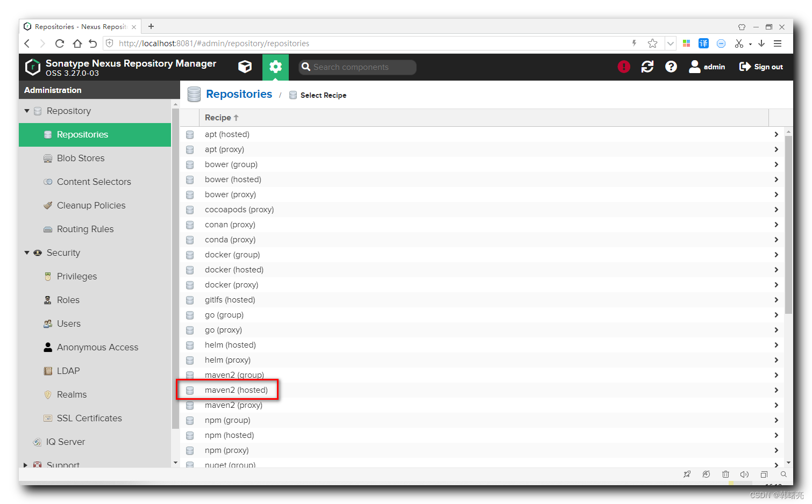Open Content Selectors in sidebar
The width and height of the screenshot is (812, 504).
coord(95,182)
